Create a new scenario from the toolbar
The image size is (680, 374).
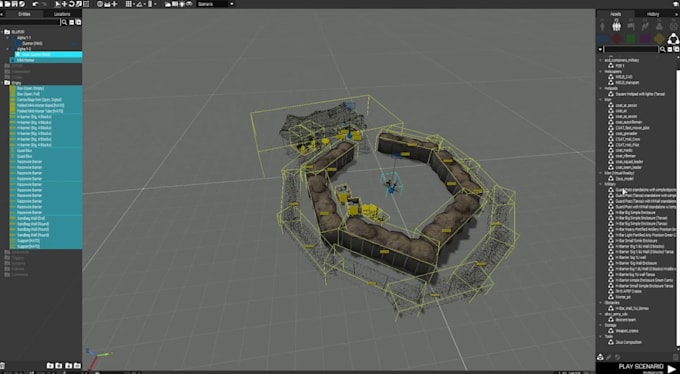click(1, 4)
